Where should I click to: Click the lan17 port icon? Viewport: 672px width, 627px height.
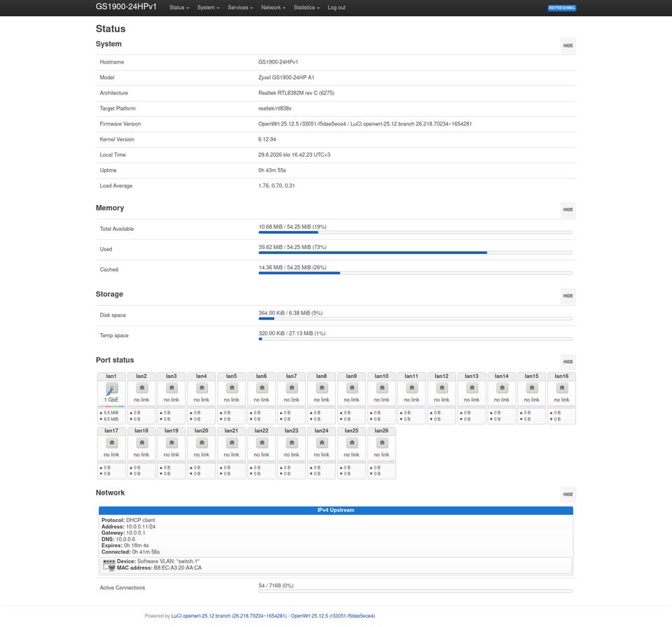(111, 443)
